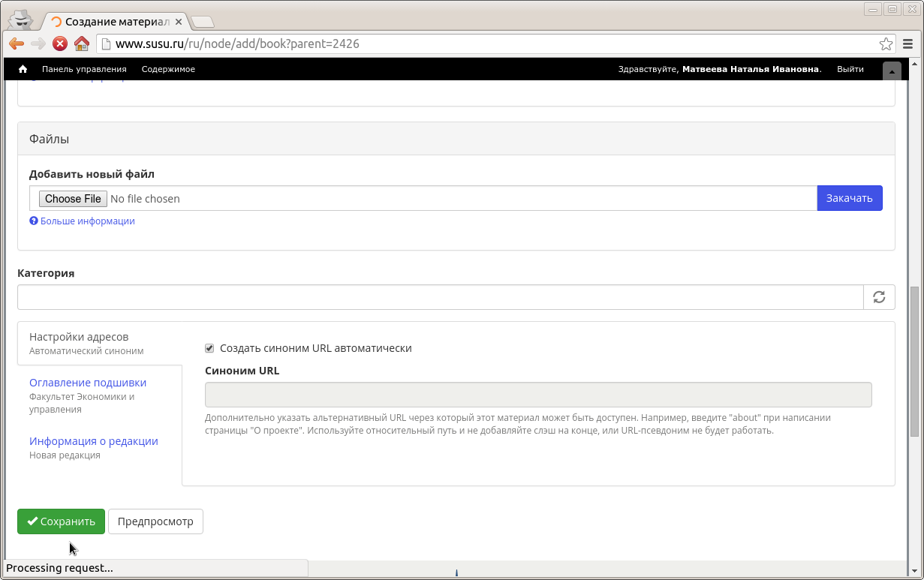
Task: Click into the Категория input field
Action: tap(440, 297)
